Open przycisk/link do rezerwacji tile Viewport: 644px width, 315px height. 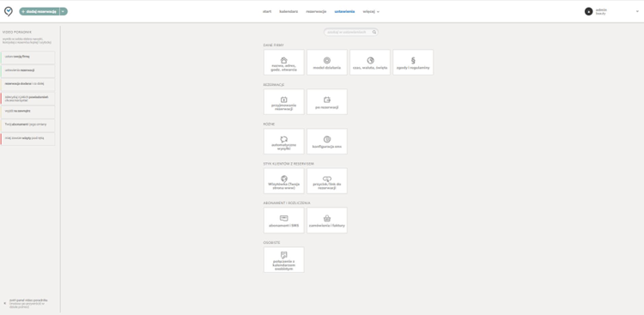click(x=327, y=181)
